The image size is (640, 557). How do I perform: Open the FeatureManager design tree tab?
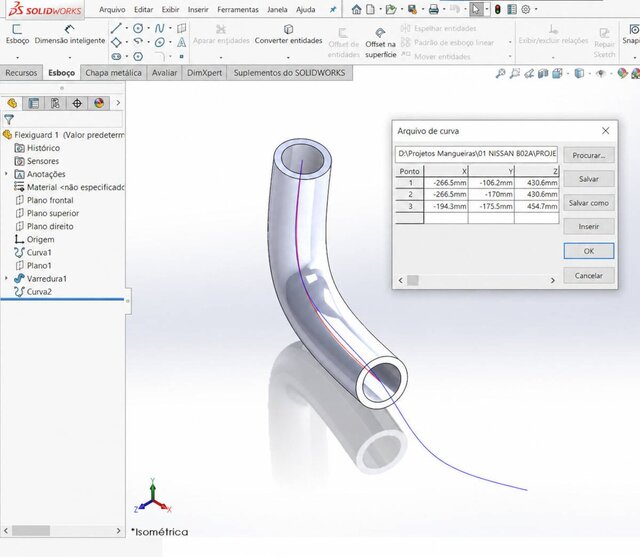(12, 103)
